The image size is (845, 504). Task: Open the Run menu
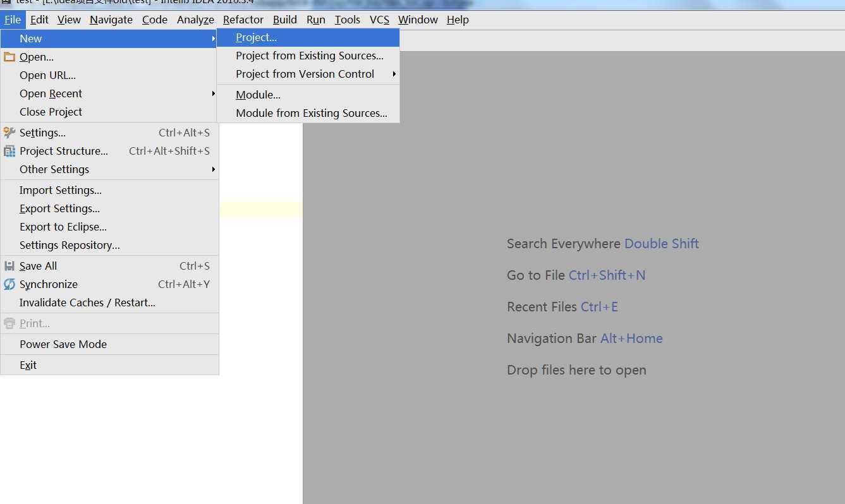pos(316,20)
